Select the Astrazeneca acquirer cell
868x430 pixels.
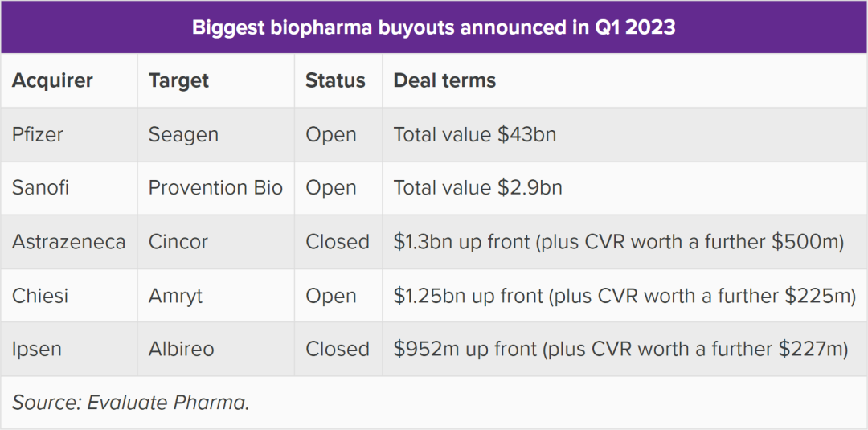pyautogui.click(x=68, y=242)
